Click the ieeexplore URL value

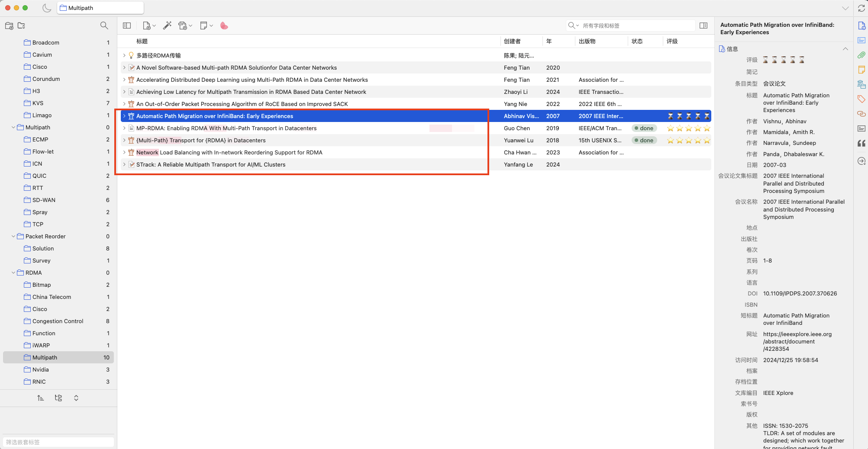coord(797,341)
